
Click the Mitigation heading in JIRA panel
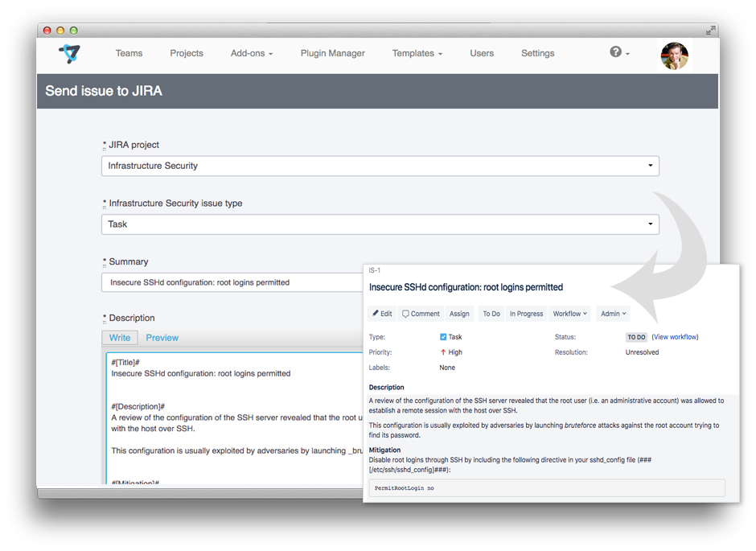tap(384, 450)
